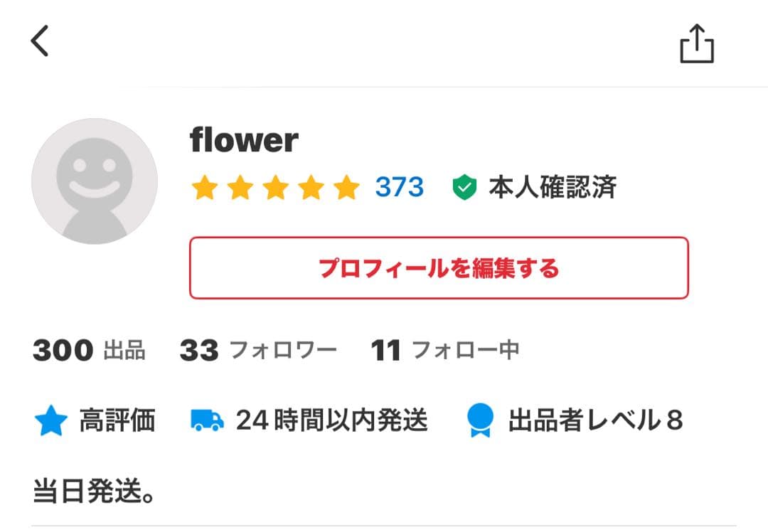Screen dimensions: 768x532
Task: Tap the green verified badge icon
Action: click(464, 188)
